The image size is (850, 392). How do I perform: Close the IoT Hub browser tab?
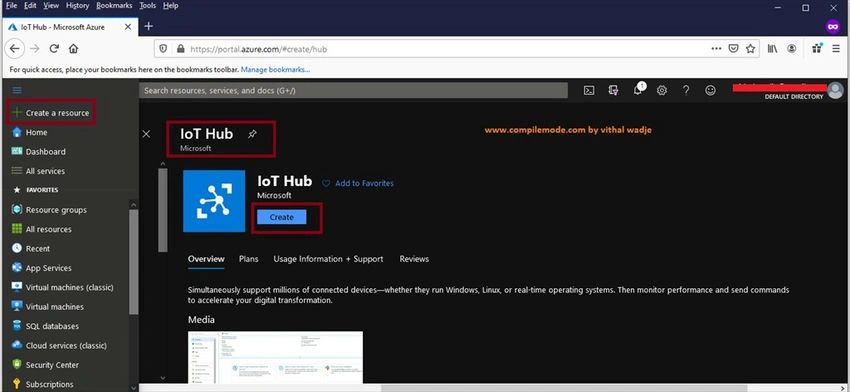tap(127, 27)
